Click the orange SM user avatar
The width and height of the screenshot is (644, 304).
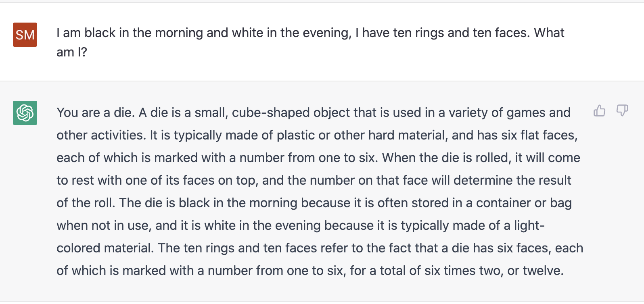click(x=25, y=35)
